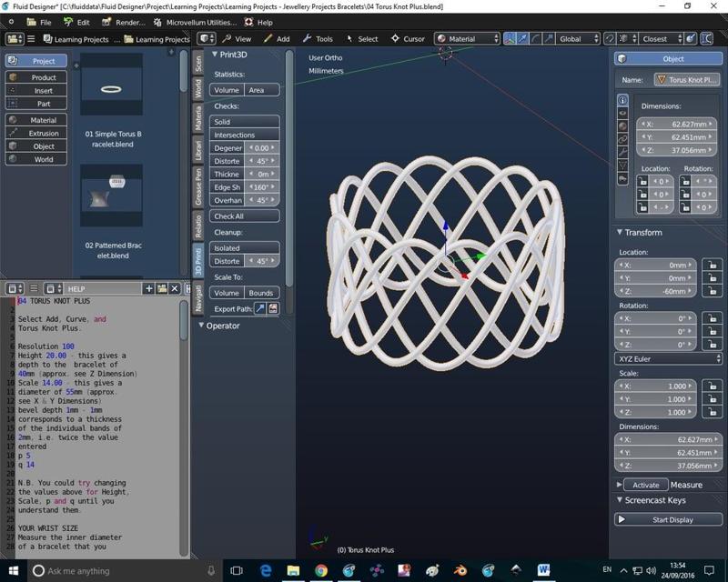Open the Material shading dropdown

(467, 39)
